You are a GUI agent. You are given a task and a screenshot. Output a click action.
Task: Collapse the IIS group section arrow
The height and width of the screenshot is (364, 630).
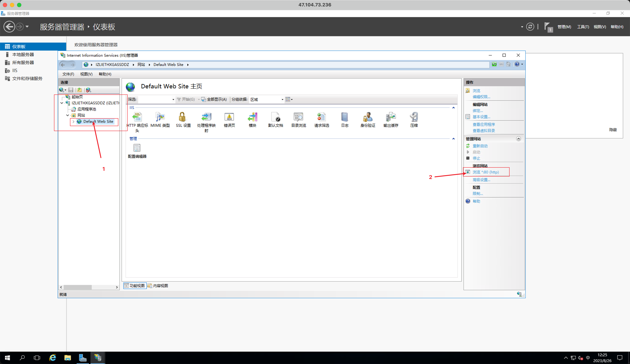click(453, 108)
